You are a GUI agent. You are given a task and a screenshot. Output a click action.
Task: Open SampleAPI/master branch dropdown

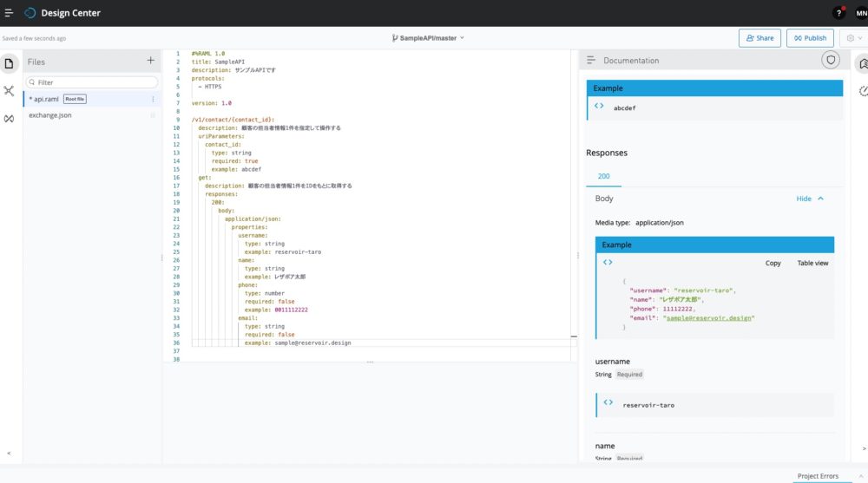click(428, 38)
